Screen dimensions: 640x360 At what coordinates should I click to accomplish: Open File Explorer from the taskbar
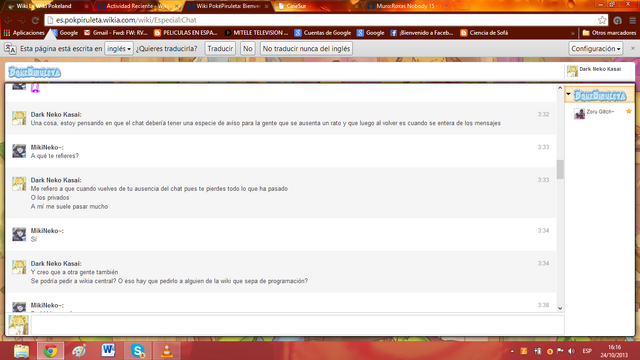[21, 351]
